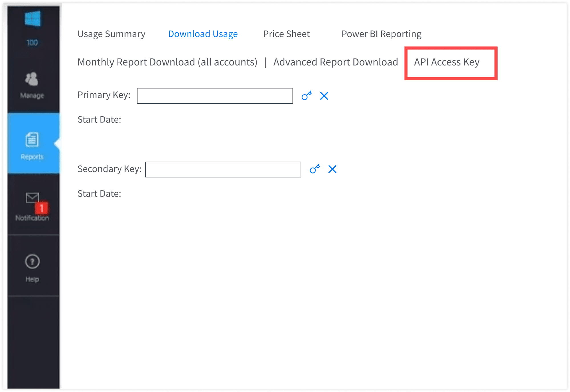Open the Price Sheet tab

tap(286, 34)
